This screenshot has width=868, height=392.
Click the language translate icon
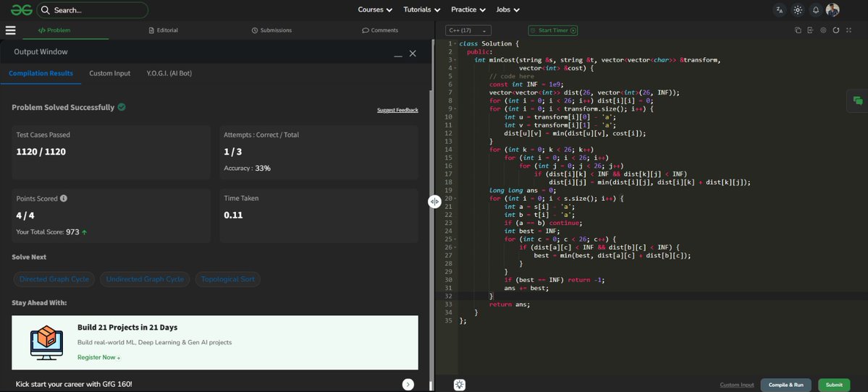pyautogui.click(x=780, y=10)
